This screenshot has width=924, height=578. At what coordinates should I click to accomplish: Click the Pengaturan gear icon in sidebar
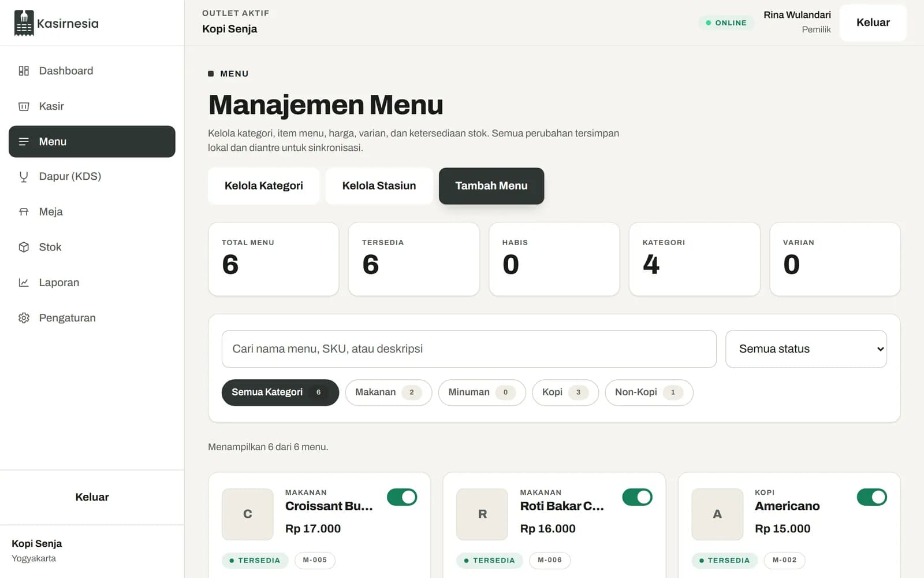(24, 318)
